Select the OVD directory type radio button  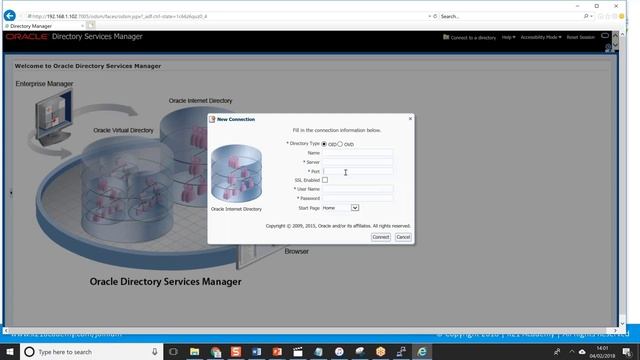coord(340,144)
